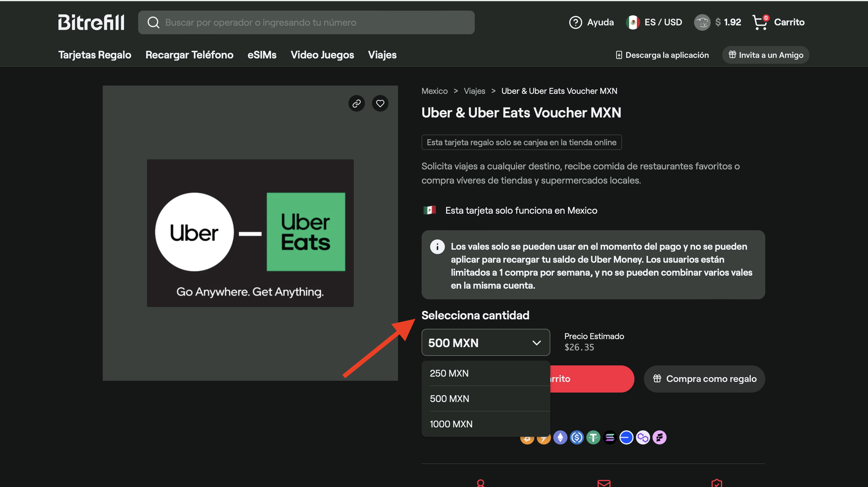Select 1000 MXN from the amount list

click(x=486, y=424)
